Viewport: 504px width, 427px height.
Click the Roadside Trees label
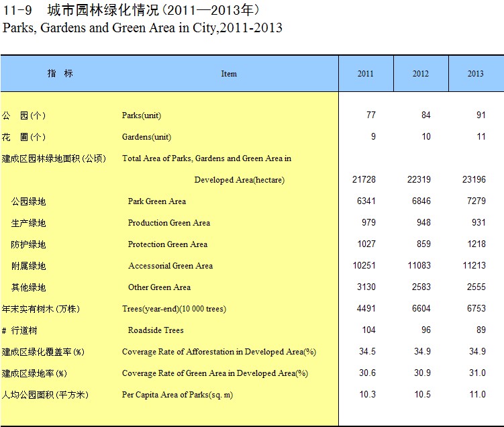[x=156, y=330]
